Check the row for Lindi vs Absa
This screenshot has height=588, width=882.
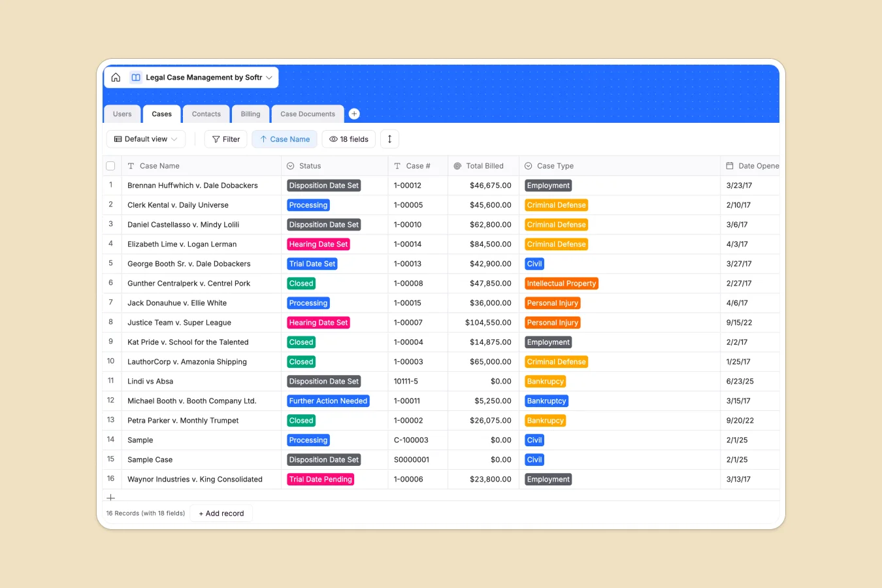click(x=110, y=381)
